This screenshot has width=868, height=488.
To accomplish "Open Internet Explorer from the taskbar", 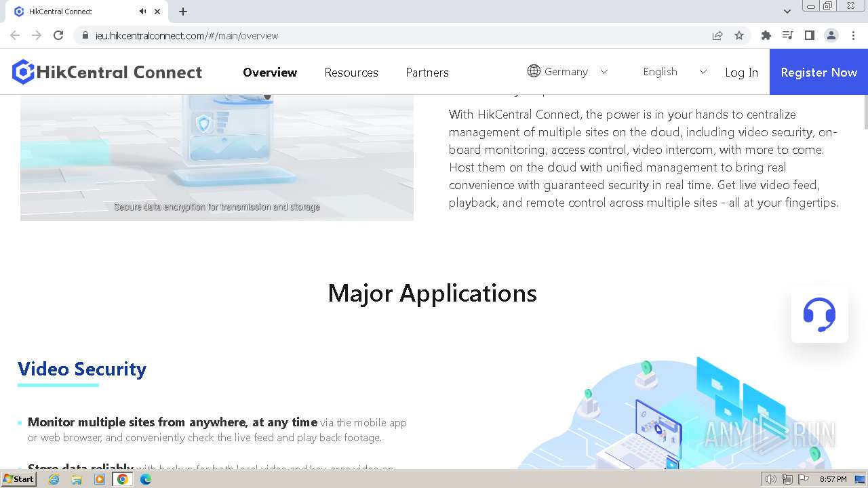I will [x=54, y=479].
